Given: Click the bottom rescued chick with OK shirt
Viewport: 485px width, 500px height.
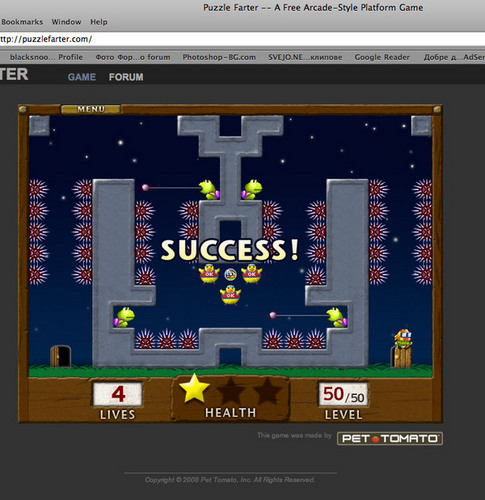Looking at the screenshot, I should pos(230,295).
